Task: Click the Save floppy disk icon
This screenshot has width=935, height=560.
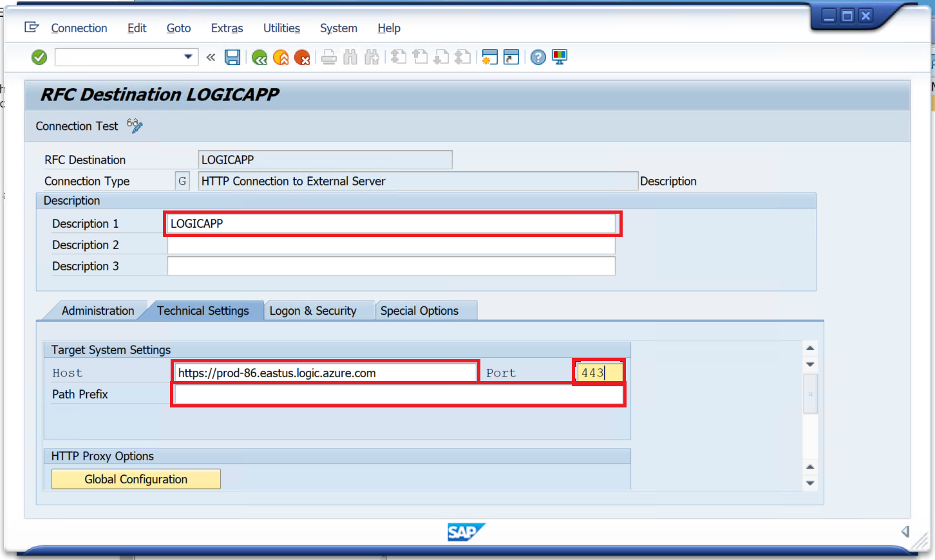Action: pos(232,57)
